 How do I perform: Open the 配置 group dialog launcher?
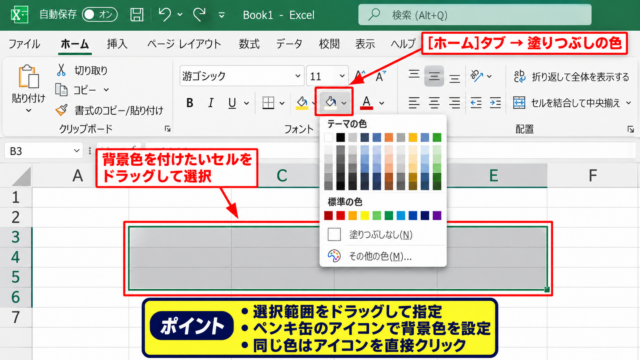pos(631,129)
